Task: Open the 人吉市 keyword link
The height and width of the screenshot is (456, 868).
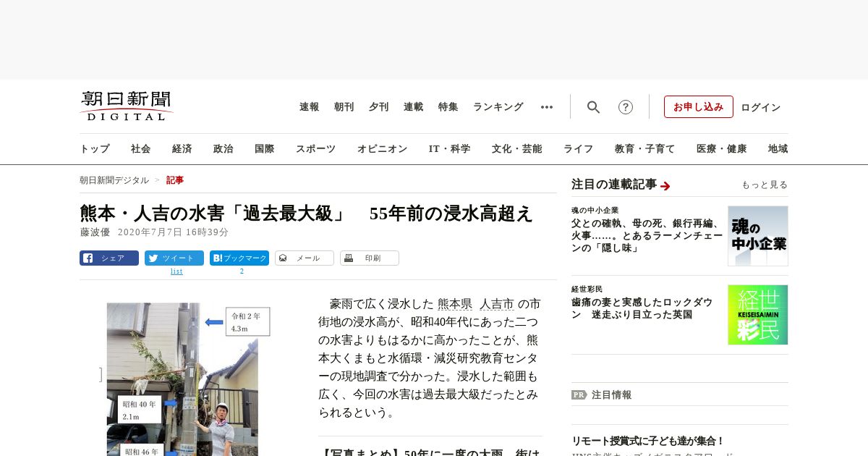Action: pos(497,304)
